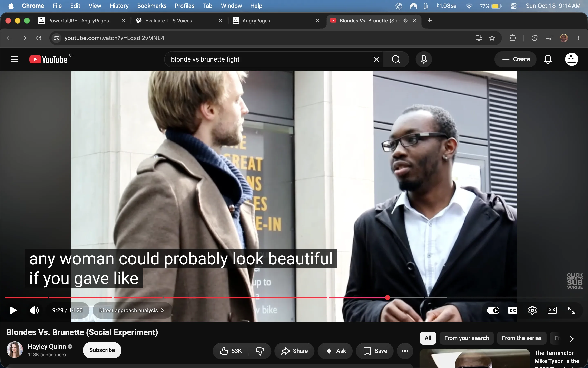This screenshot has width=588, height=368.
Task: Toggle closed captions CC button
Action: (x=513, y=310)
